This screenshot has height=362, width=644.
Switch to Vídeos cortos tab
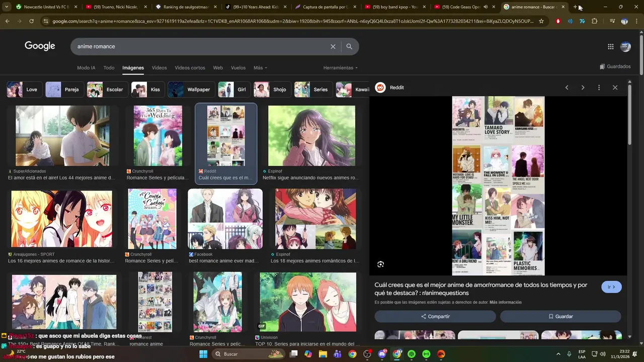[190, 68]
